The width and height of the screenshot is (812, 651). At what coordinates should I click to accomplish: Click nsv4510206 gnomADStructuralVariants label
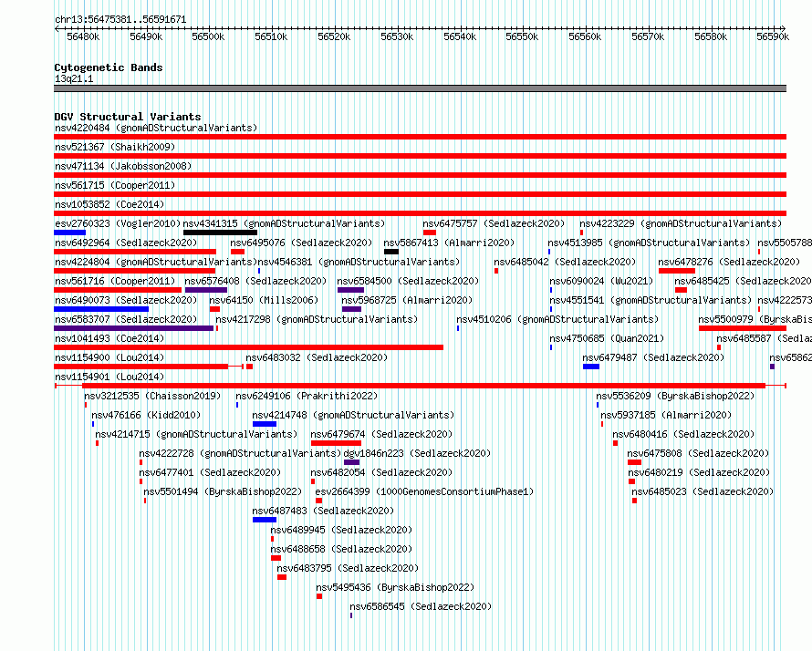tap(557, 319)
